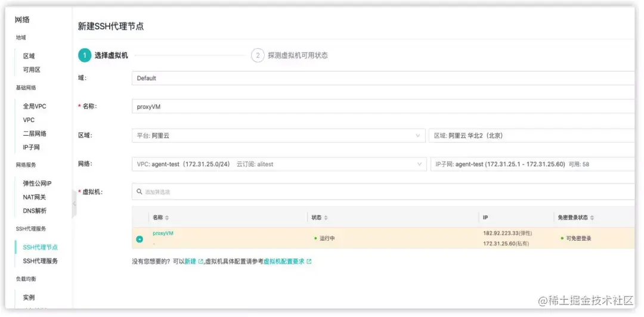Click the 名称 input containing proxyVM
Screen dimensions: 644x317
pyautogui.click(x=383, y=106)
